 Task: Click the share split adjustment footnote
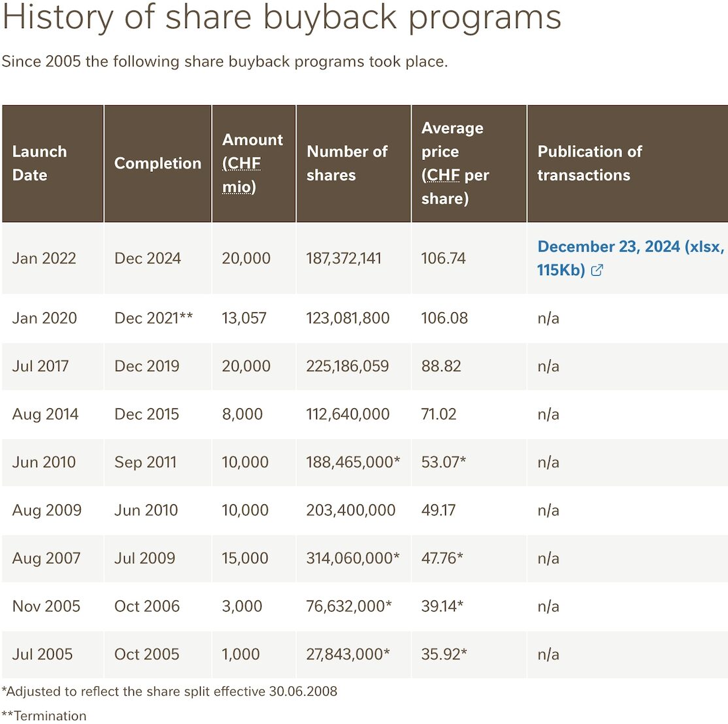(169, 691)
